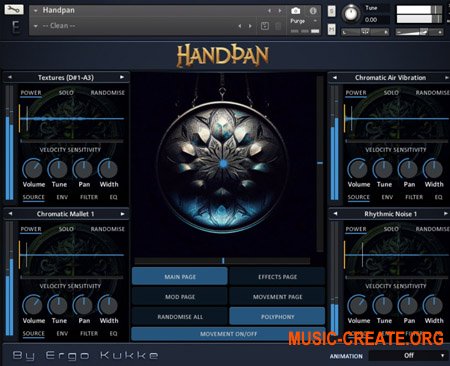This screenshot has width=450, height=366.
Task: Click the camera snapshot icon
Action: tap(295, 11)
